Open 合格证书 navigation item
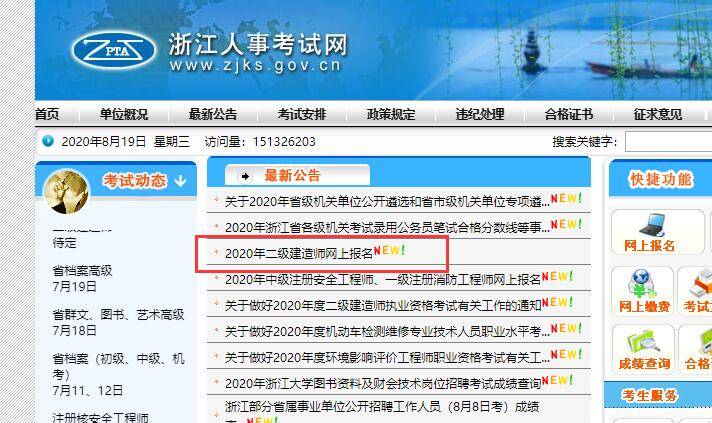 (x=569, y=114)
